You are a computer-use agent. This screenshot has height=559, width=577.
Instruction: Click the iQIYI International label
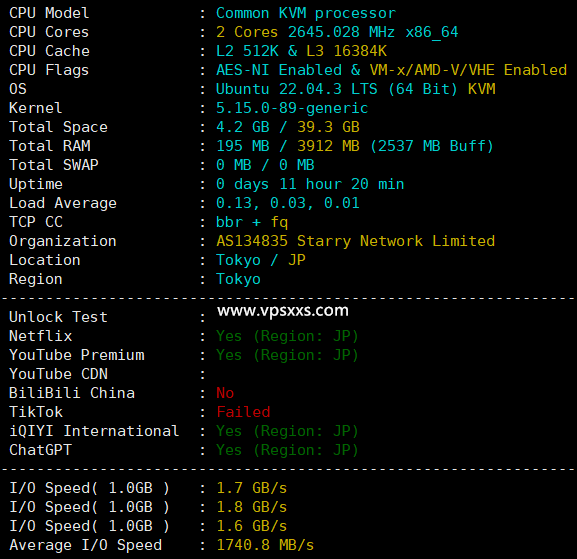94,431
